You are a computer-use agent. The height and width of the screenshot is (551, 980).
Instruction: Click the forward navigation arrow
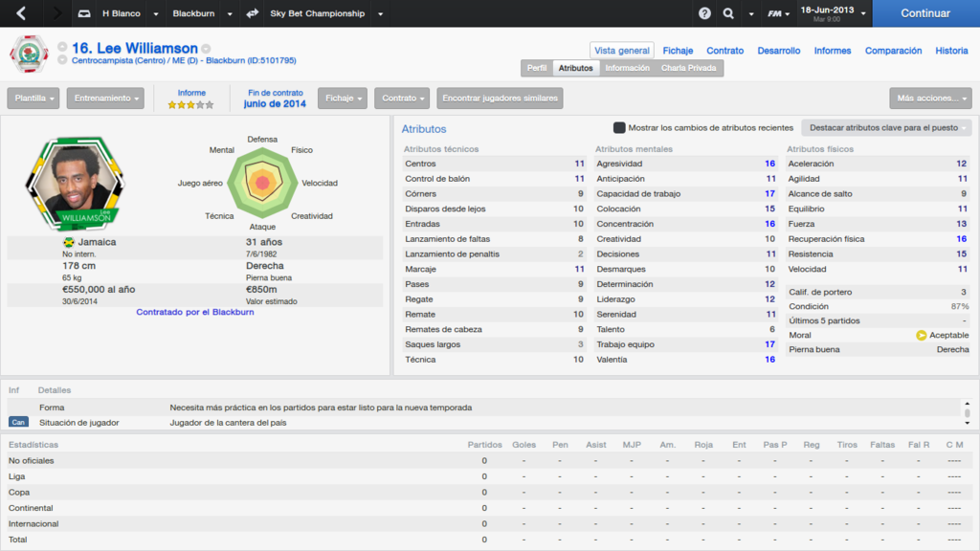[x=56, y=13]
